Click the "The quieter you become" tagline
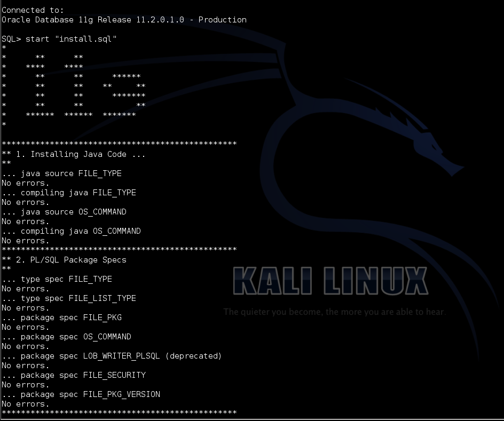The width and height of the screenshot is (504, 421). 334,312
